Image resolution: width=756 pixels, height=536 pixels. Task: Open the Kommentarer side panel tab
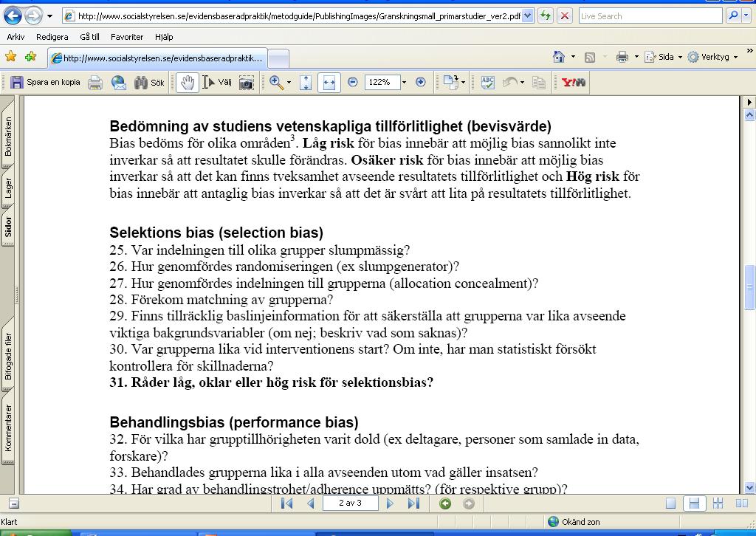(x=7, y=427)
